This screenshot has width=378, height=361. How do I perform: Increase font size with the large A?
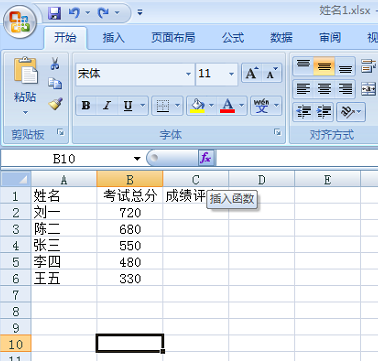click(252, 73)
